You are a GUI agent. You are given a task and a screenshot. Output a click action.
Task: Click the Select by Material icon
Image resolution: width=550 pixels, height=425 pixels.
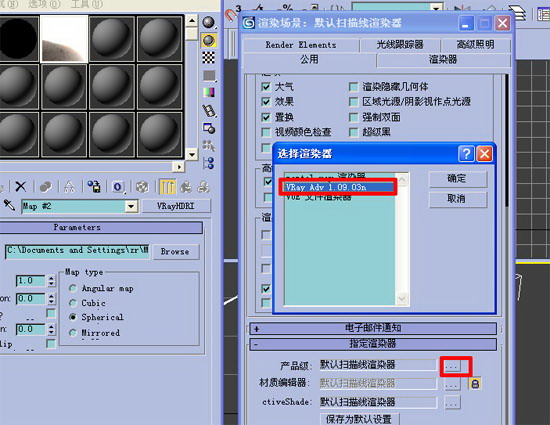pyautogui.click(x=209, y=146)
